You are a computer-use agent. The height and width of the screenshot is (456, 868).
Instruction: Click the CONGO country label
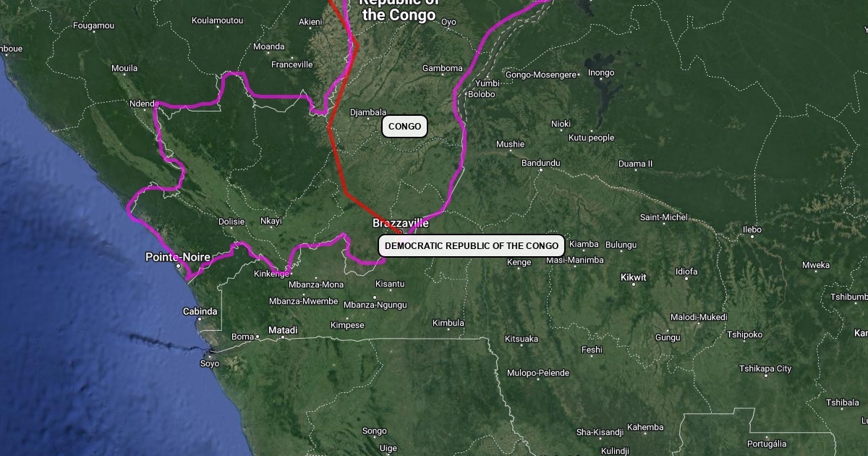coord(404,127)
